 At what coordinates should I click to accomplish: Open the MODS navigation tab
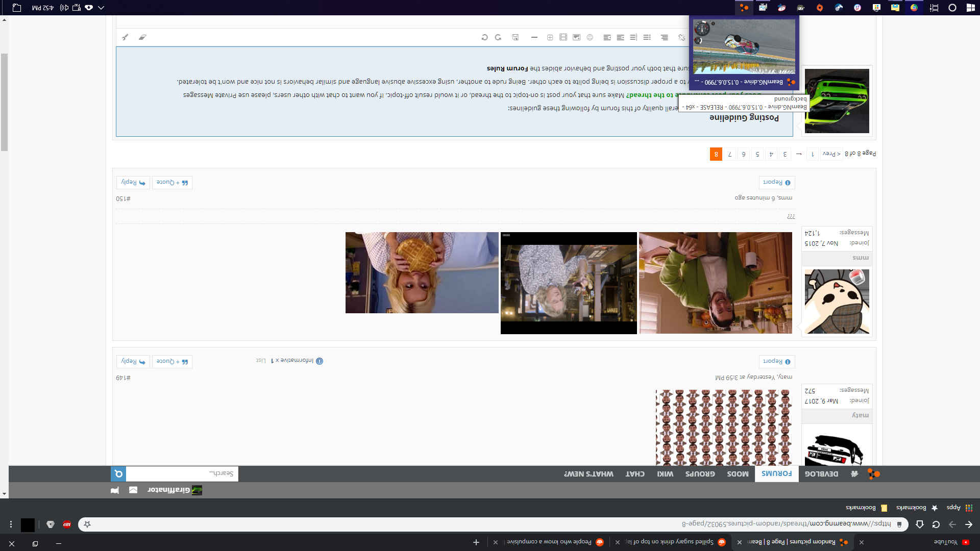tap(738, 474)
